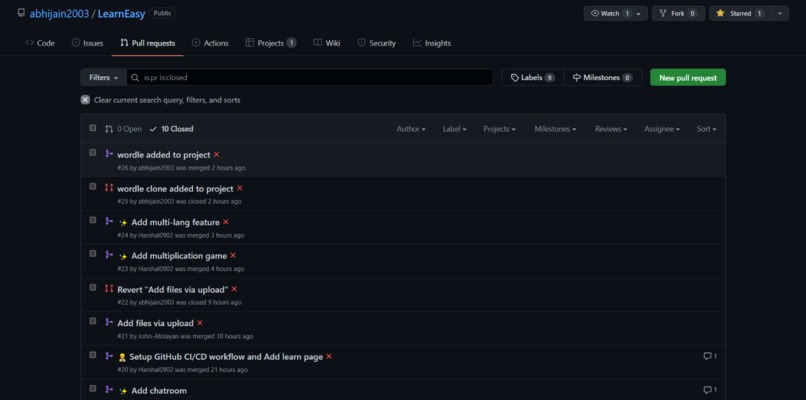Open comments on Setup GitHub CI/CD workflow PR
Viewport: 806px width, 400px height.
click(x=710, y=356)
